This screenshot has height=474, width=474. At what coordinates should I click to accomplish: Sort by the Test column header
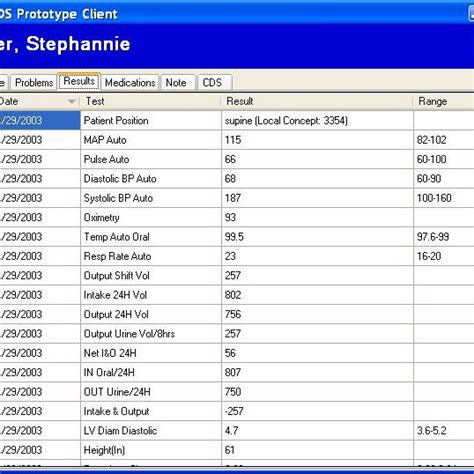(151, 101)
